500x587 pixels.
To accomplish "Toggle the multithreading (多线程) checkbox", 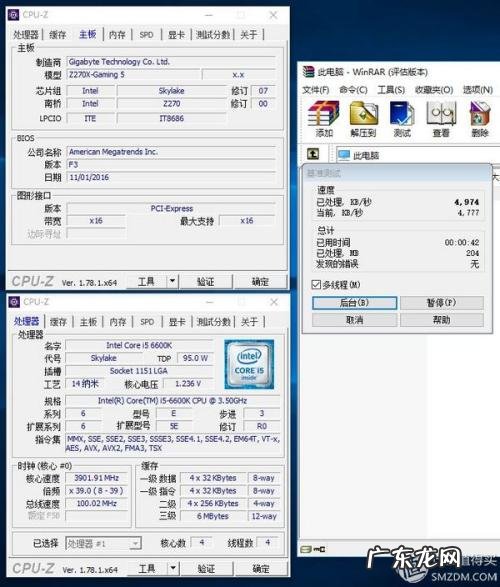I will [x=316, y=285].
